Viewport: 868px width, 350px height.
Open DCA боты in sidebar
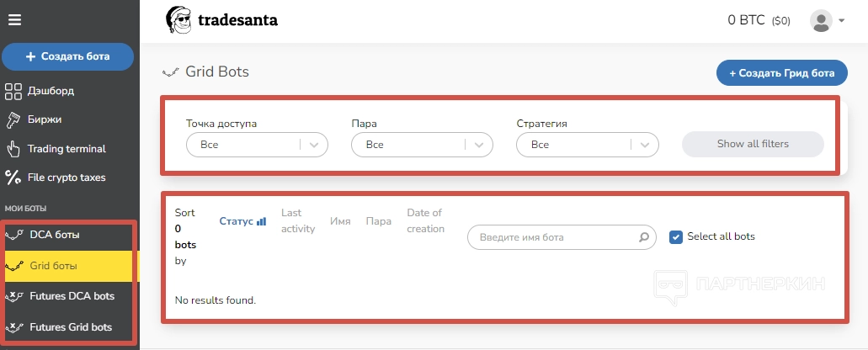tap(55, 235)
